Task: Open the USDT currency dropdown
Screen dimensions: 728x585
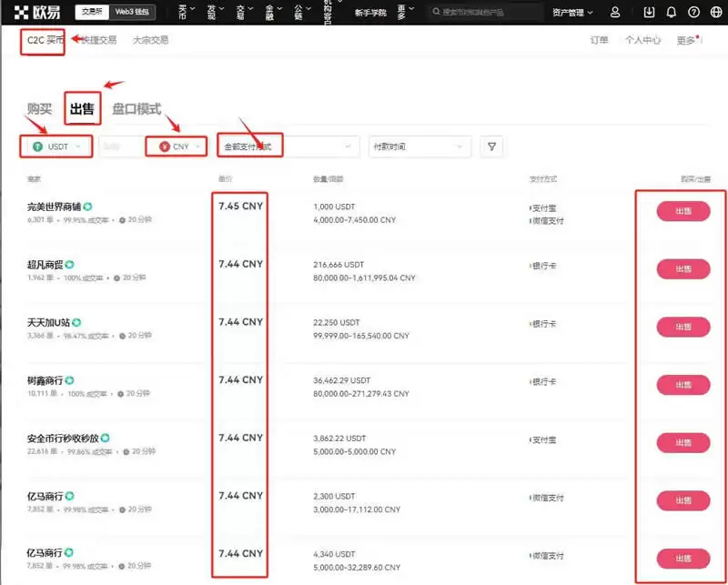Action: pos(55,146)
